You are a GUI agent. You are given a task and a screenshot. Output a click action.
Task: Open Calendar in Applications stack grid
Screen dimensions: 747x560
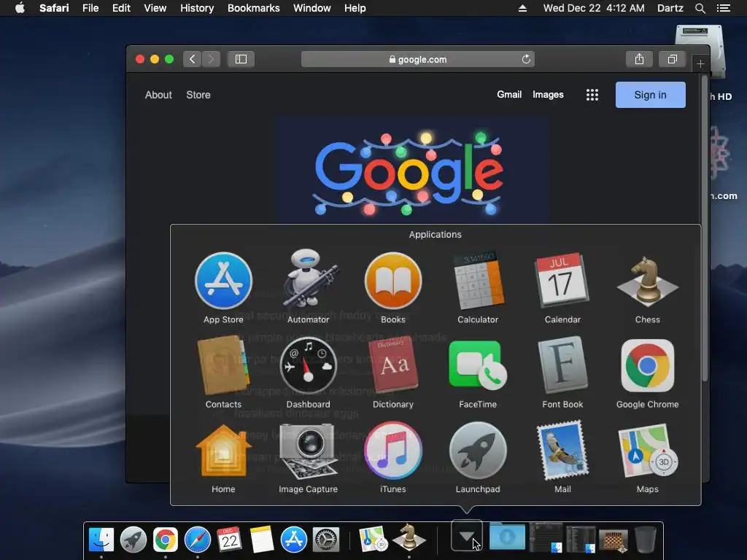(562, 281)
